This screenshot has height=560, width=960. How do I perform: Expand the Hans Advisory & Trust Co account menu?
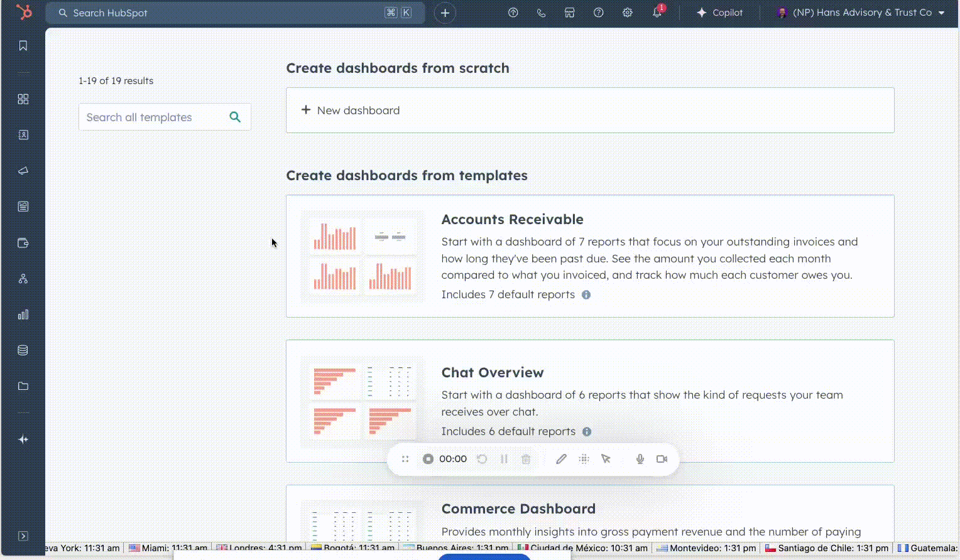coord(859,12)
